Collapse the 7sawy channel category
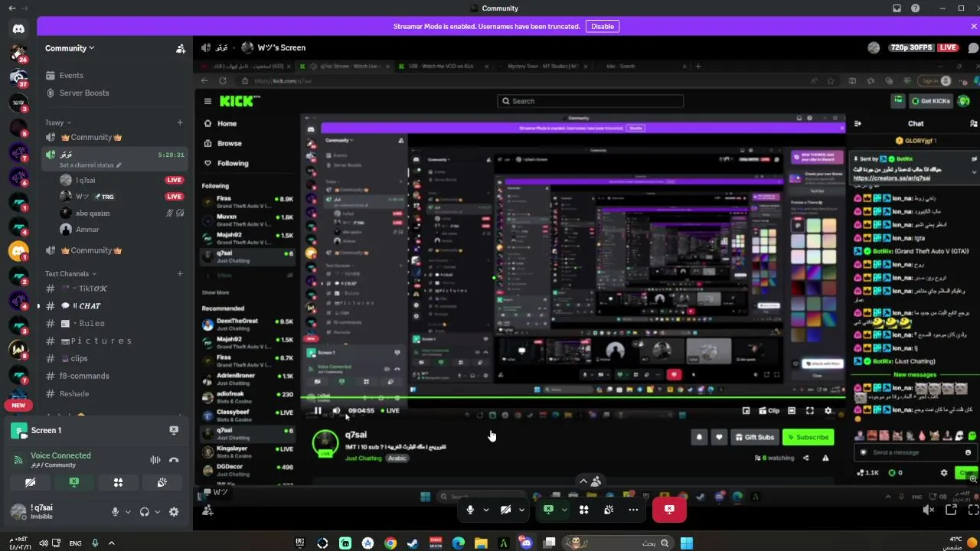This screenshot has height=551, width=980. (58, 122)
